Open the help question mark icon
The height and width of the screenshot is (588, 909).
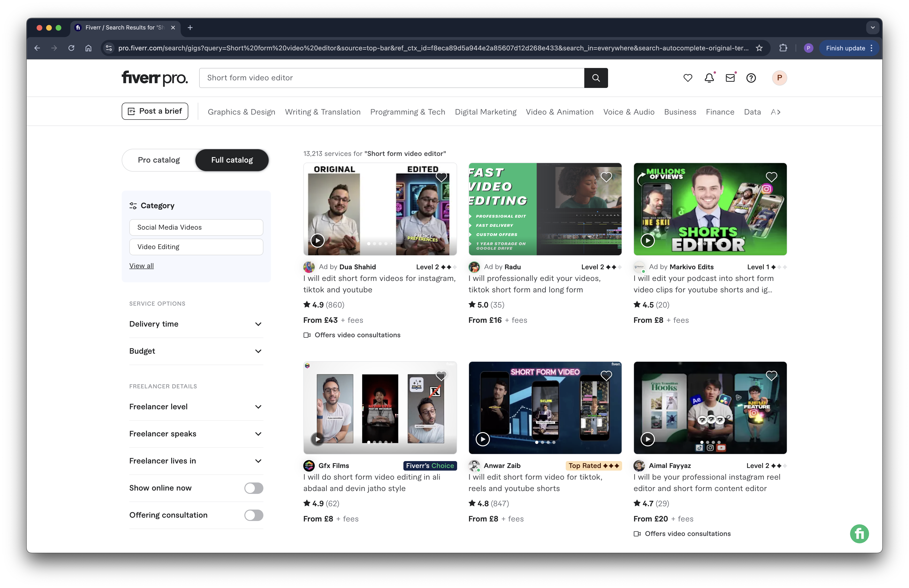pos(751,78)
